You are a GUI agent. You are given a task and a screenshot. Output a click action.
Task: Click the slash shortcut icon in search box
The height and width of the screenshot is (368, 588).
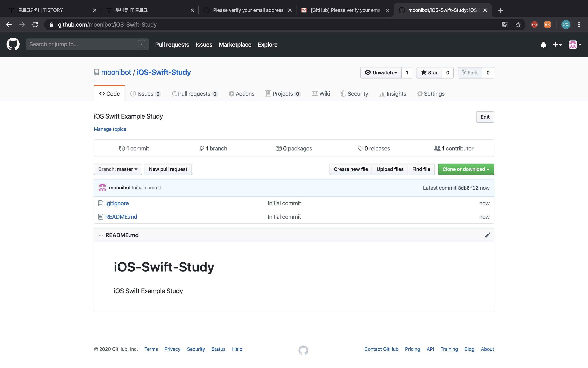(141, 44)
